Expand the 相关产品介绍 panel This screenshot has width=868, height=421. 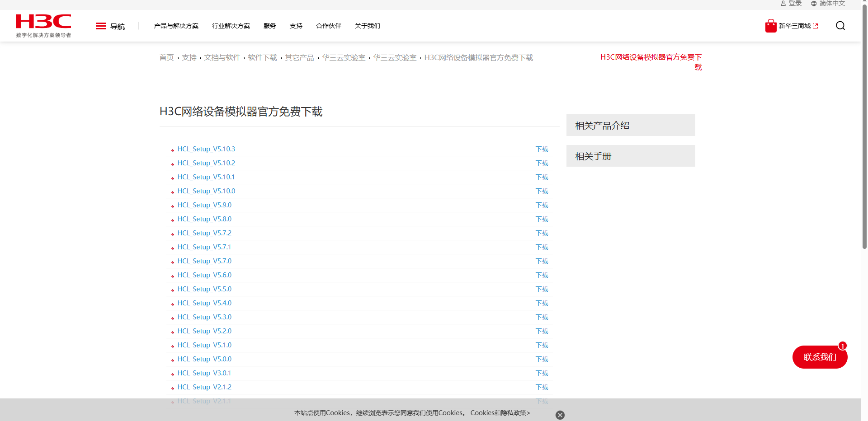click(x=630, y=126)
